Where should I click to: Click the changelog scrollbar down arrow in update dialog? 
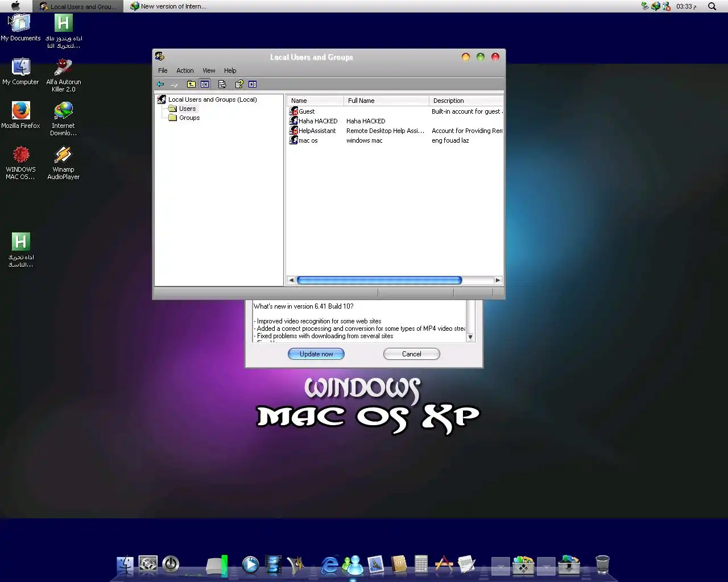coord(470,337)
